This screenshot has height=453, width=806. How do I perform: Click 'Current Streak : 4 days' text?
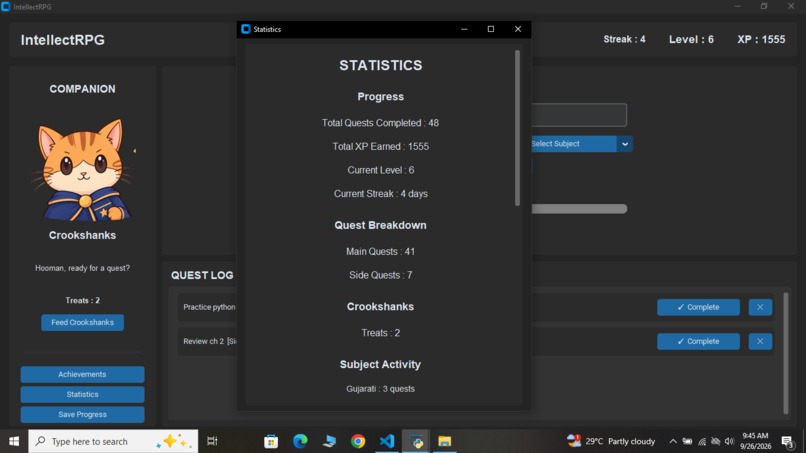(x=380, y=194)
